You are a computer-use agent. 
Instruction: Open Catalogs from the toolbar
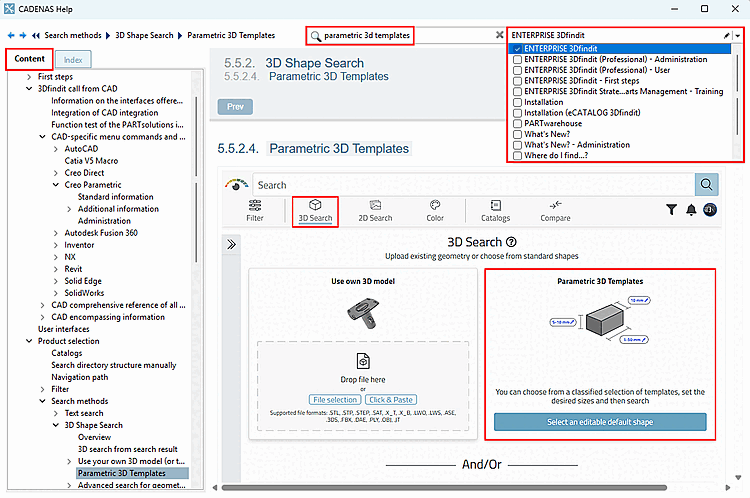(x=496, y=211)
